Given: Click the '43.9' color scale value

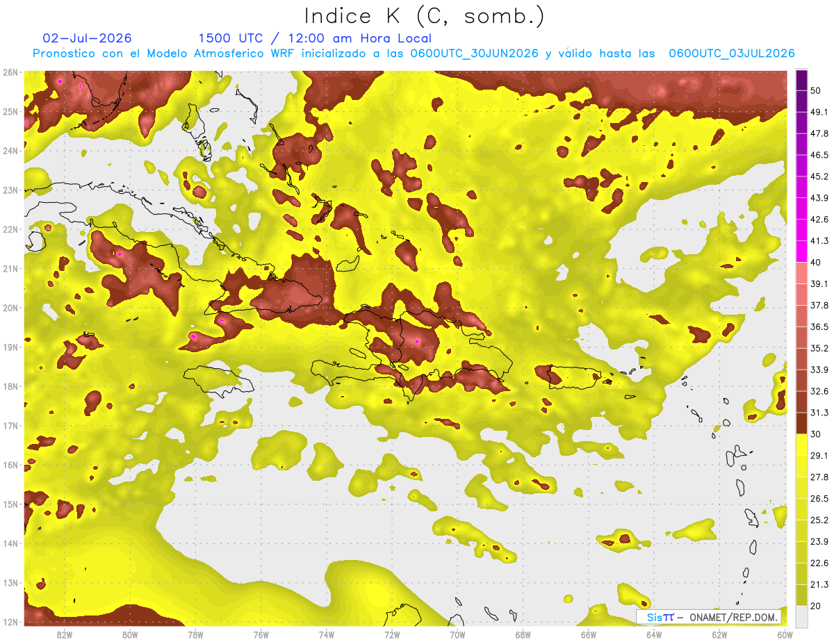Looking at the screenshot, I should (819, 198).
